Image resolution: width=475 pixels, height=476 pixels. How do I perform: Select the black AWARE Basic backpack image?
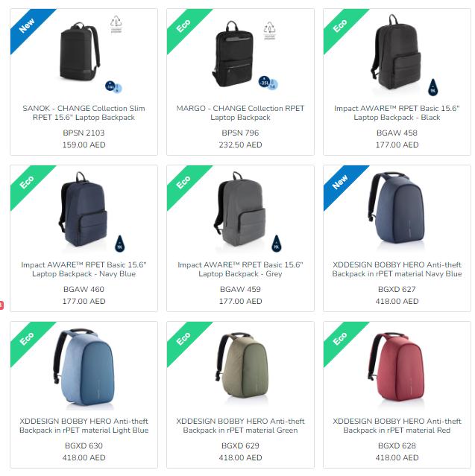click(x=396, y=52)
